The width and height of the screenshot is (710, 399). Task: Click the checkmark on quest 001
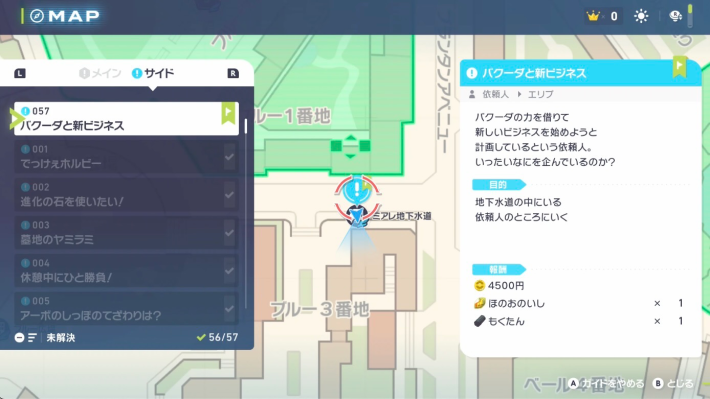[x=229, y=157]
